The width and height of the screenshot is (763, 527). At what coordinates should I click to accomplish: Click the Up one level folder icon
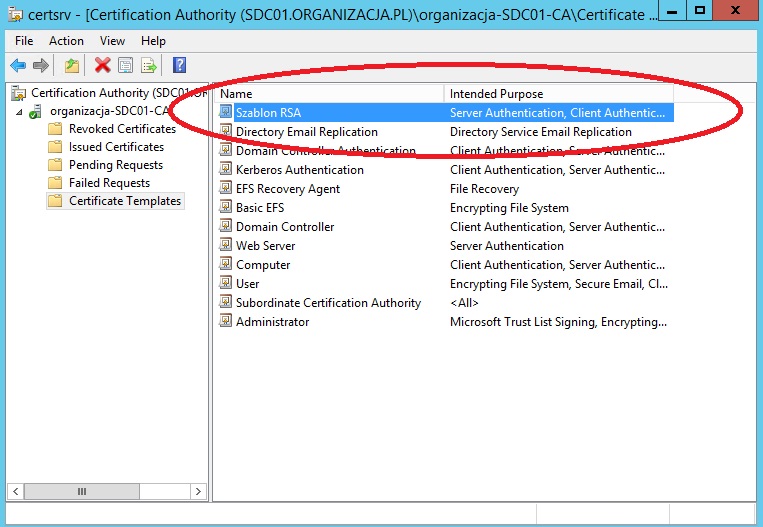(x=72, y=65)
